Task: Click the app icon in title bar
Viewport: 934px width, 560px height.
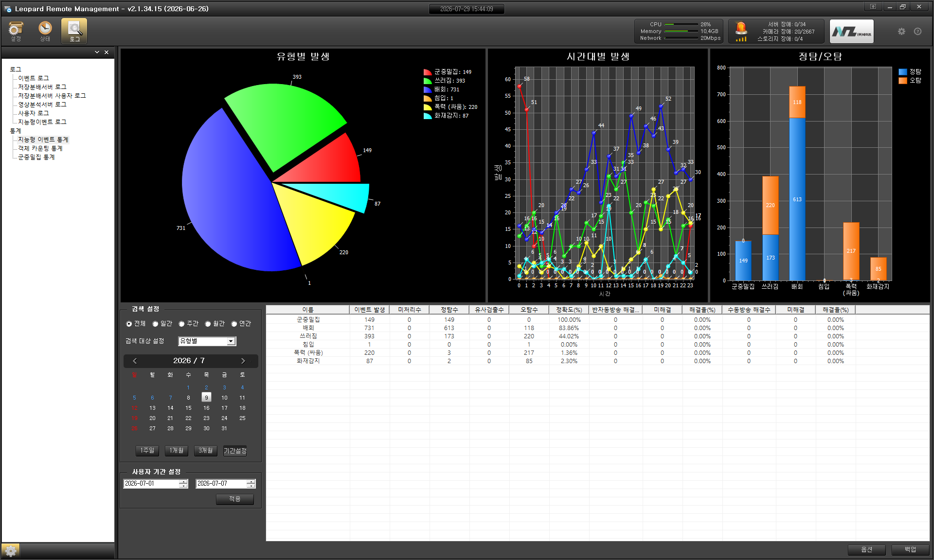Action: (x=8, y=9)
